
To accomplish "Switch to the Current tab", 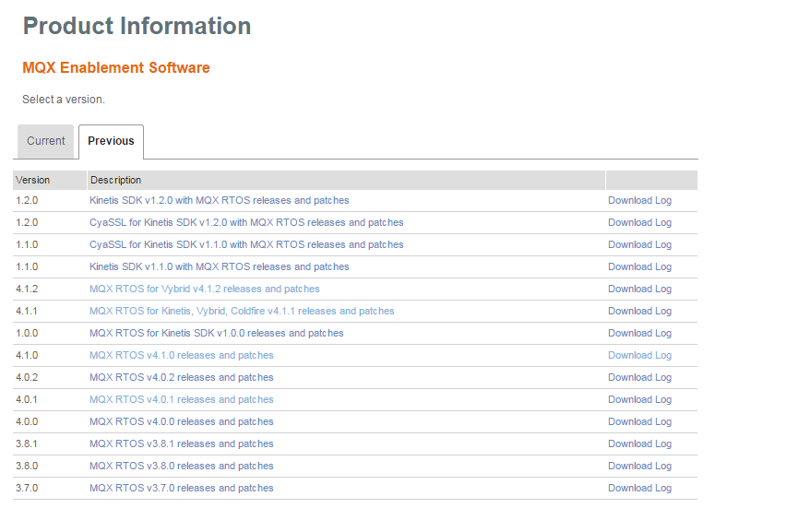I will click(45, 141).
